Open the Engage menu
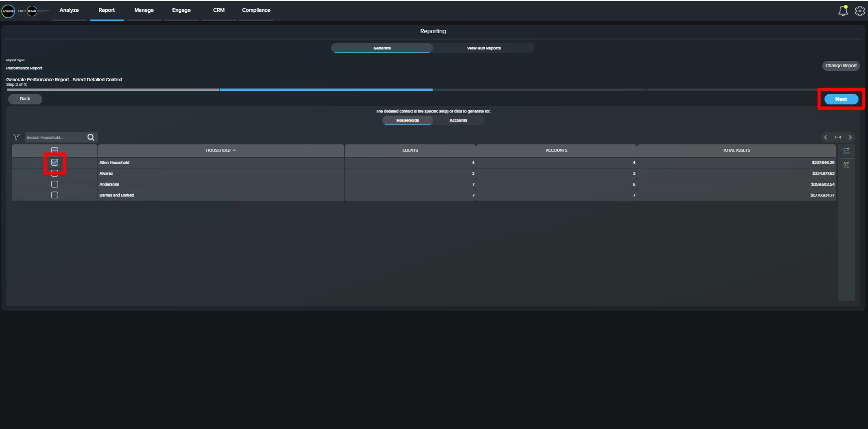 pos(181,10)
